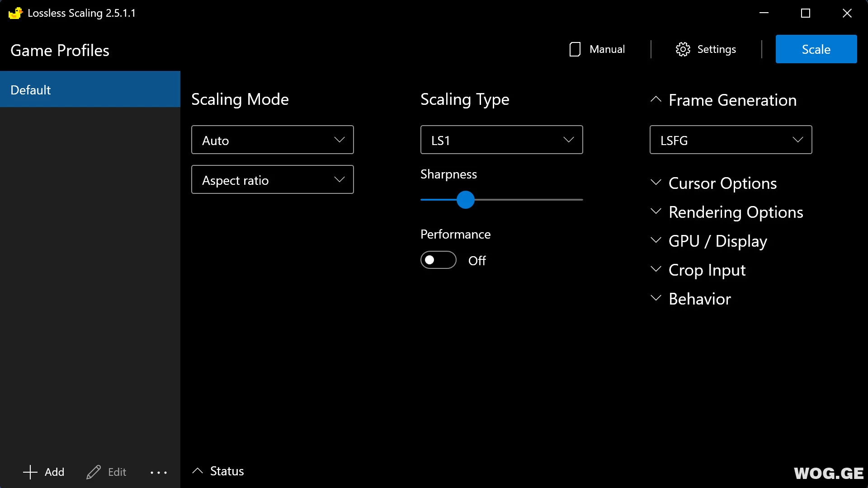868x488 pixels.
Task: Close the Lossless Scaling window
Action: pos(847,13)
